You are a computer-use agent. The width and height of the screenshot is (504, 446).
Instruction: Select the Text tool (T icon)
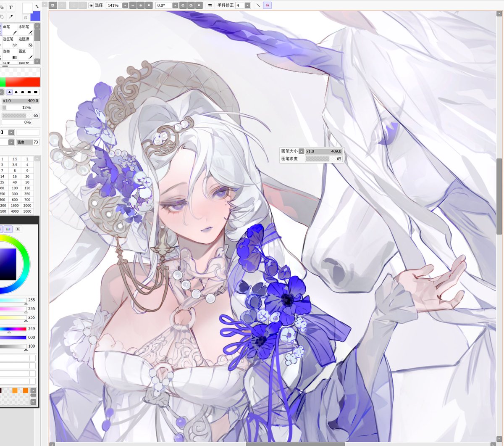click(11, 8)
